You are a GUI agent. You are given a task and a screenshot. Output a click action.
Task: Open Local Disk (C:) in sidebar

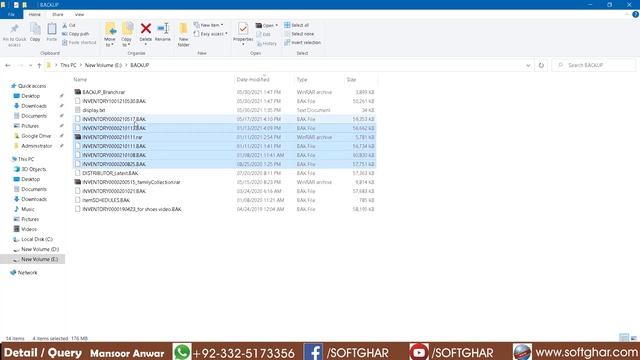tap(37, 239)
